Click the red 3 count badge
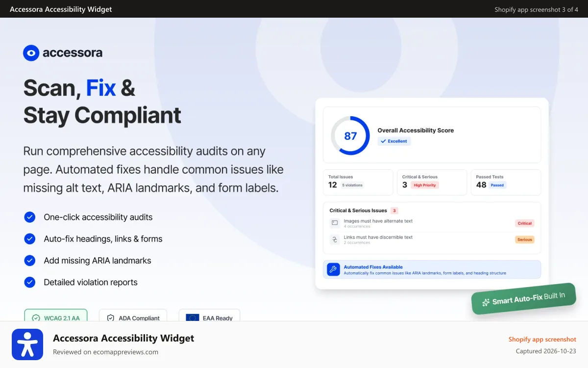Viewport: 588px width, 368px height. [x=394, y=210]
